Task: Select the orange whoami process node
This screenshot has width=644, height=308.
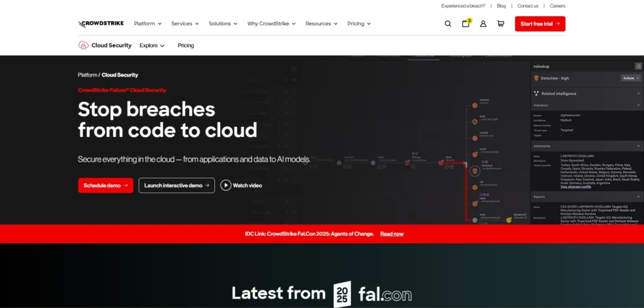Action: (x=475, y=106)
